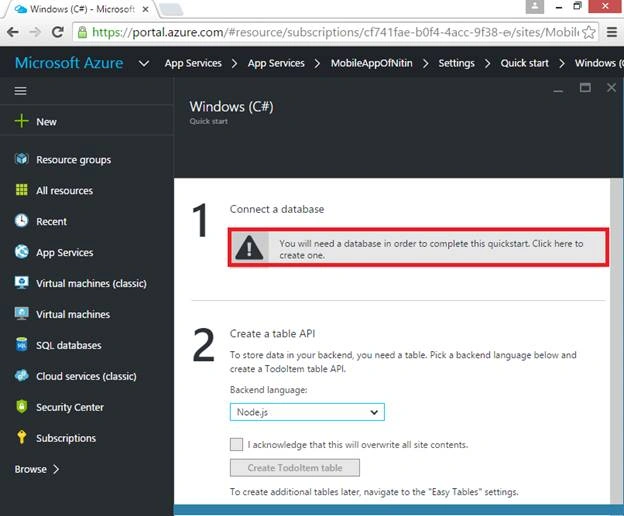Viewport: 624px width, 516px height.
Task: Click the Windows (C#) blade title
Action: coord(231,107)
